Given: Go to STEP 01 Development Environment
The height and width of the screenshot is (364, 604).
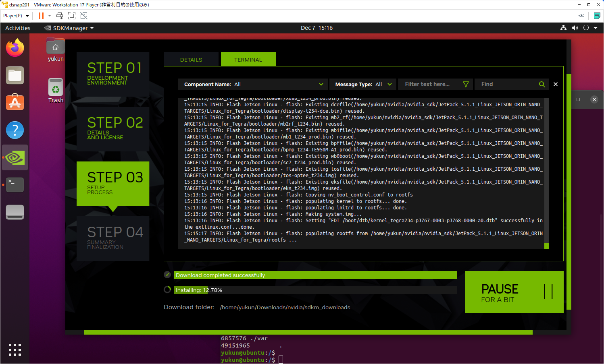Looking at the screenshot, I should pos(113,74).
